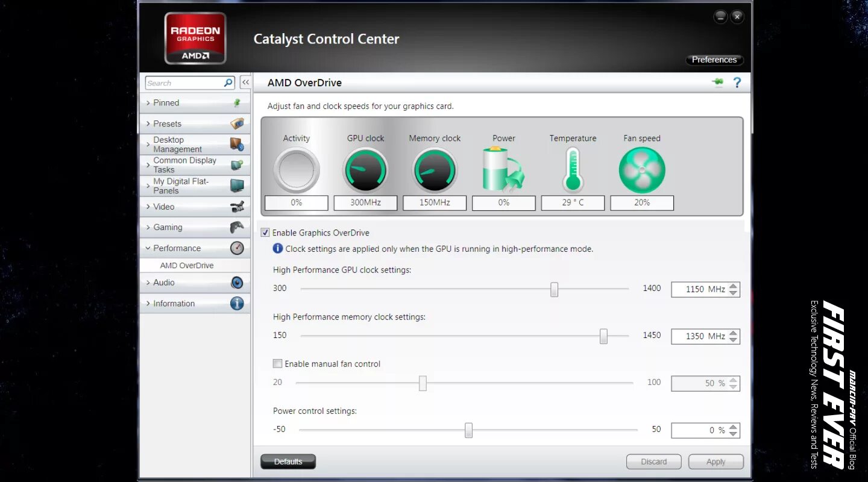Click the GPU clock gauge dial
Screen dimensions: 868x482
[365, 171]
